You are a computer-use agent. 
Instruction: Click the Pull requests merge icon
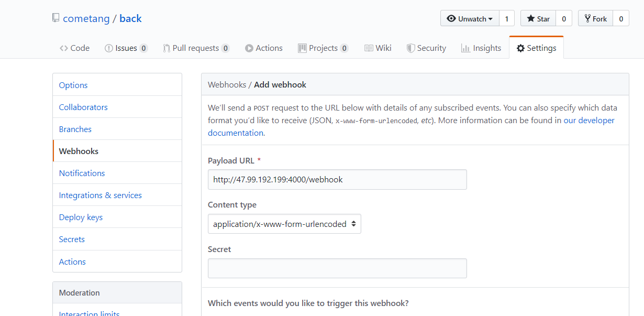click(x=166, y=48)
